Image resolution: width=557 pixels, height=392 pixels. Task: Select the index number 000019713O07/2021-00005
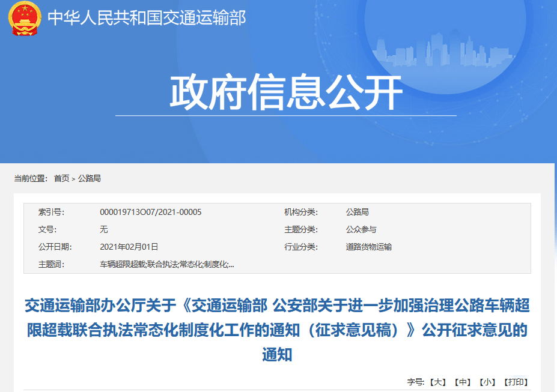pos(150,212)
